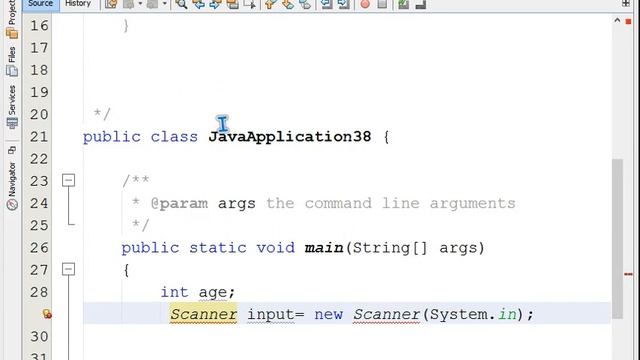Click red error stripe mark at line 27
Image resolution: width=640 pixels, height=360 pixels.
(x=628, y=274)
